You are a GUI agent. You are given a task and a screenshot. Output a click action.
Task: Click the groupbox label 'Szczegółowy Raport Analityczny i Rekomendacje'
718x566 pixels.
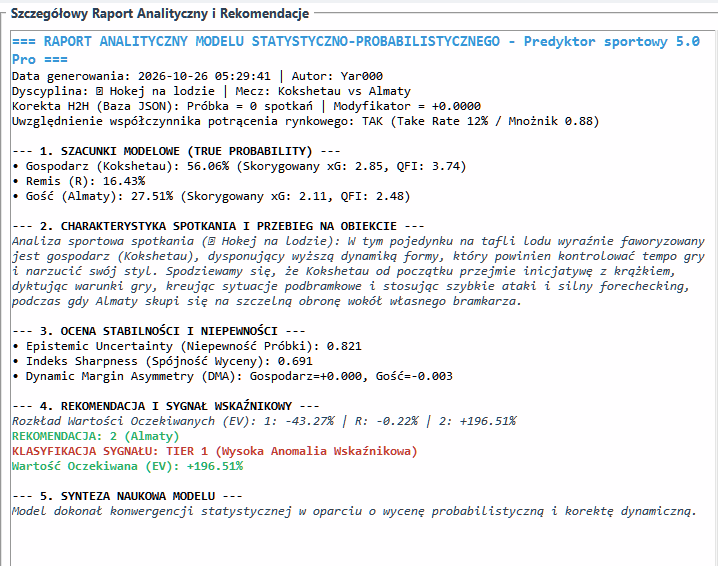pos(160,14)
